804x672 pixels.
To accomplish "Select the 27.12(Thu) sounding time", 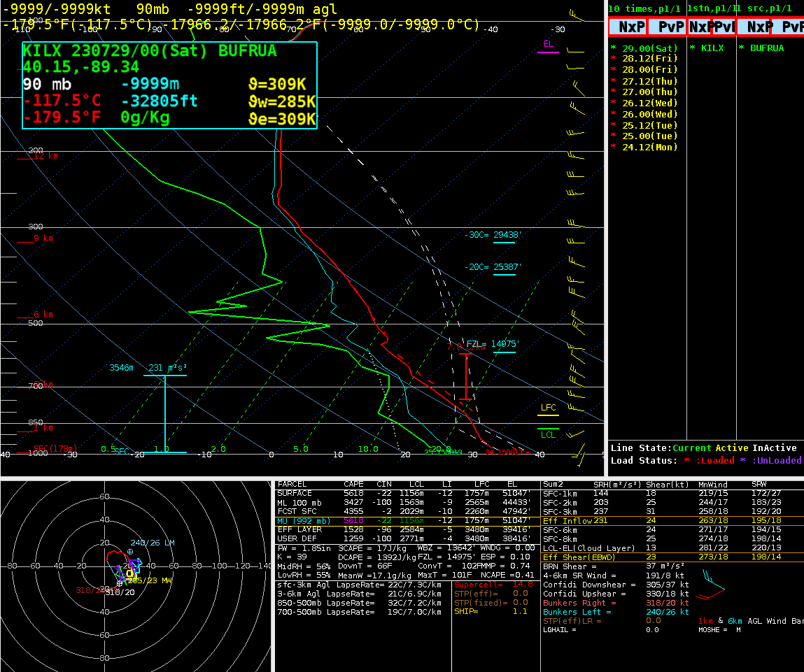I will tap(649, 81).
